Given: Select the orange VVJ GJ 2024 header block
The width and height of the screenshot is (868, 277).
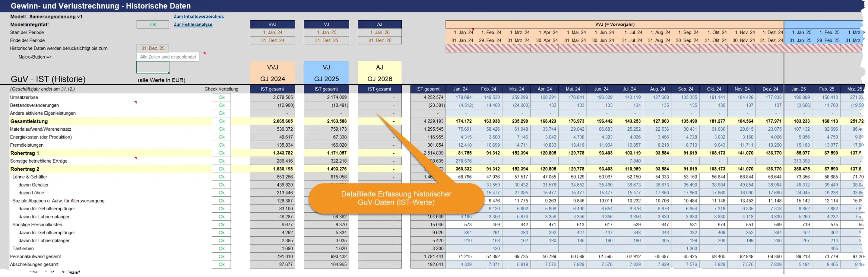Looking at the screenshot, I should coord(272,73).
